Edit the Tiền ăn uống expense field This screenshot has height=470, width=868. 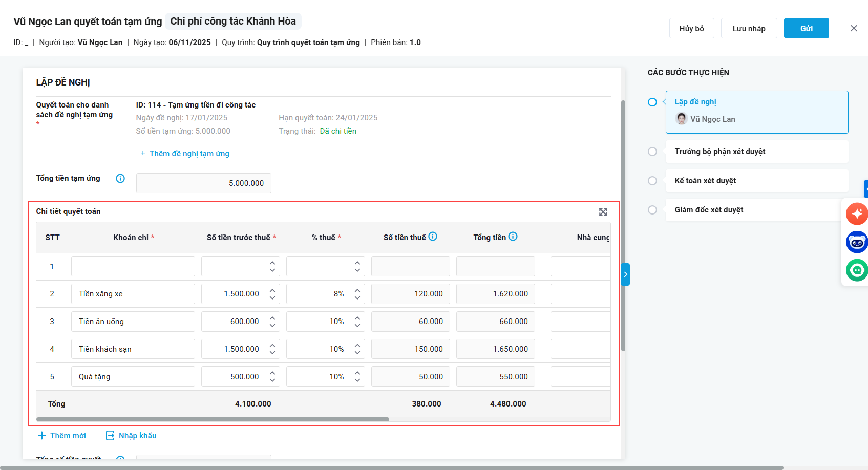[133, 322]
